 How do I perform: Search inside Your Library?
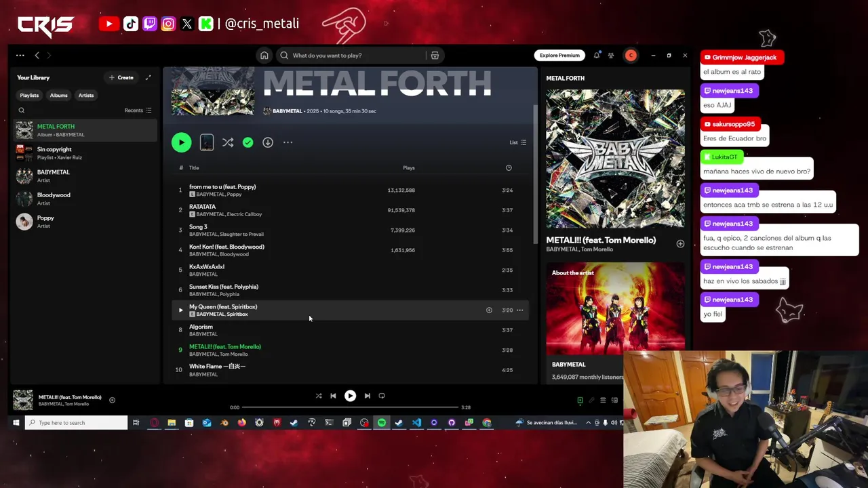(x=22, y=110)
